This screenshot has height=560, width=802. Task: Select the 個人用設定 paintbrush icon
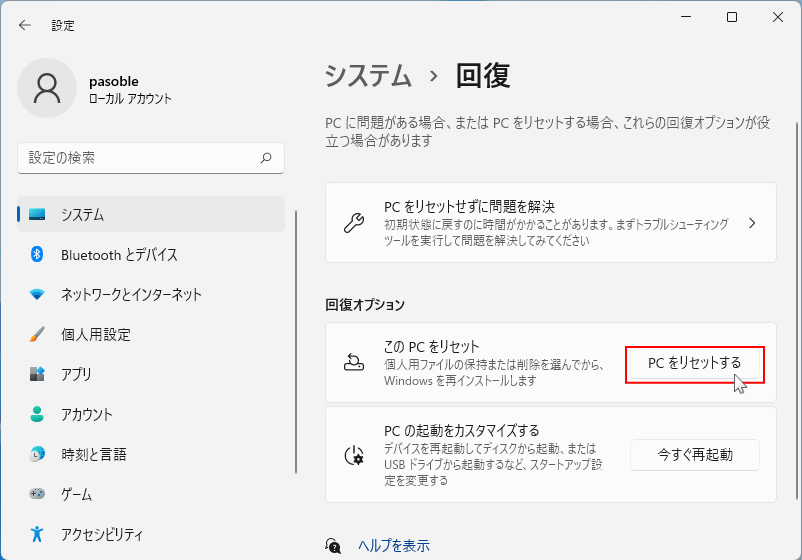click(x=37, y=334)
